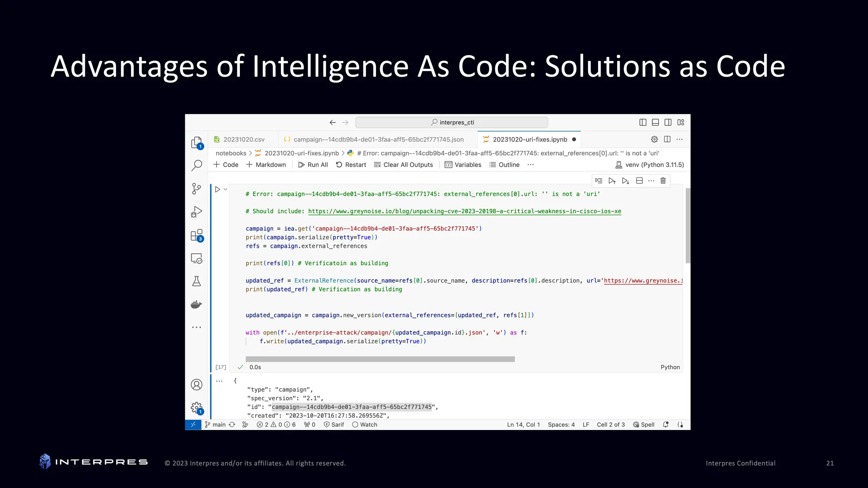Open the greynoise.io blog link in comment
868x488 pixels.
(x=465, y=211)
